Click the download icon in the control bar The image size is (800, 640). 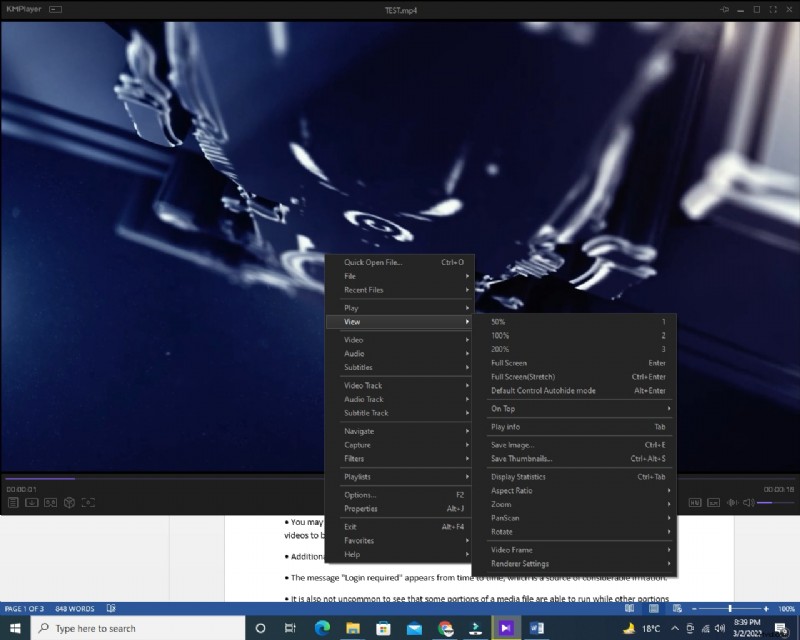click(31, 501)
